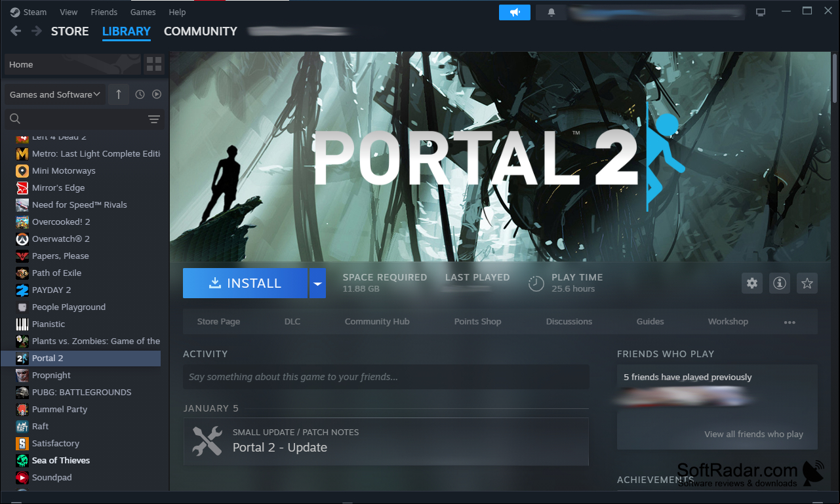Screen dimensions: 840x504
Task: Open the Discussions link
Action: click(x=569, y=322)
